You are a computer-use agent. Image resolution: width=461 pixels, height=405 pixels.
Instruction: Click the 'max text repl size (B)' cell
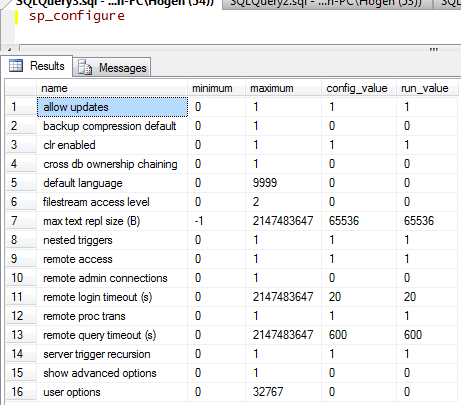click(112, 221)
